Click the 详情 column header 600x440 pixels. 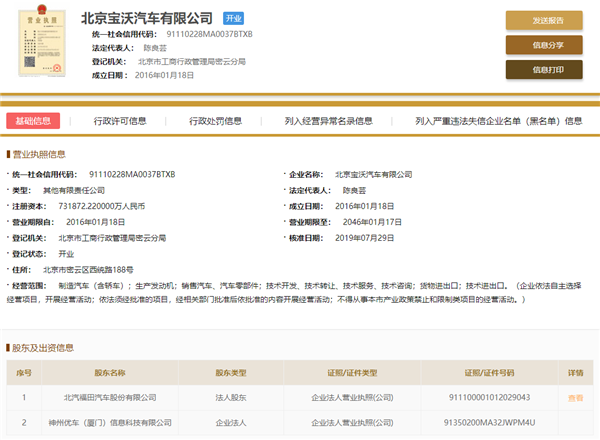click(x=576, y=373)
